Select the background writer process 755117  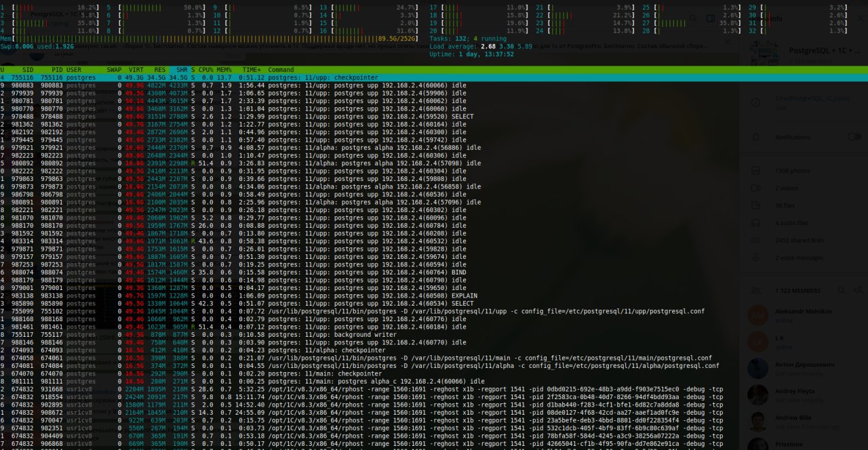[434, 335]
